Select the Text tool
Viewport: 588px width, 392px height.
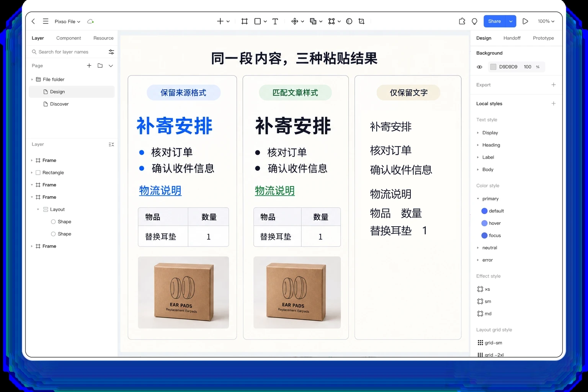(275, 21)
